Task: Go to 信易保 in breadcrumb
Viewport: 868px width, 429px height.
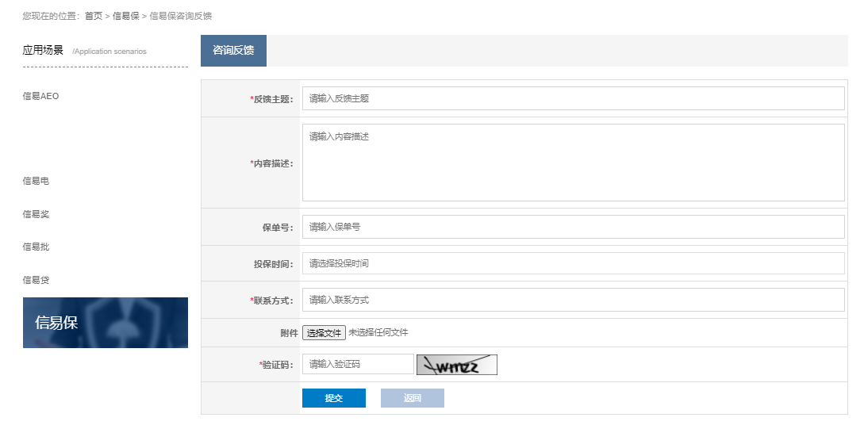Action: tap(125, 16)
